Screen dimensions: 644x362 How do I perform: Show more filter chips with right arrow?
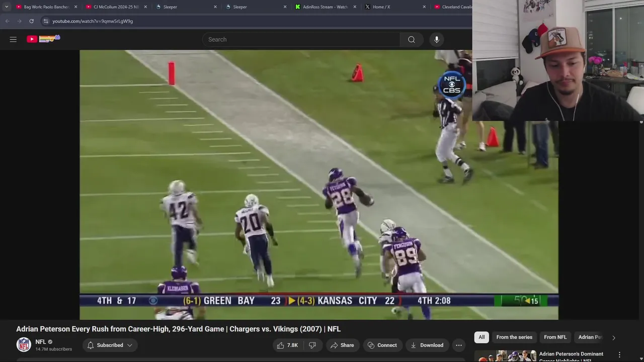(x=613, y=338)
